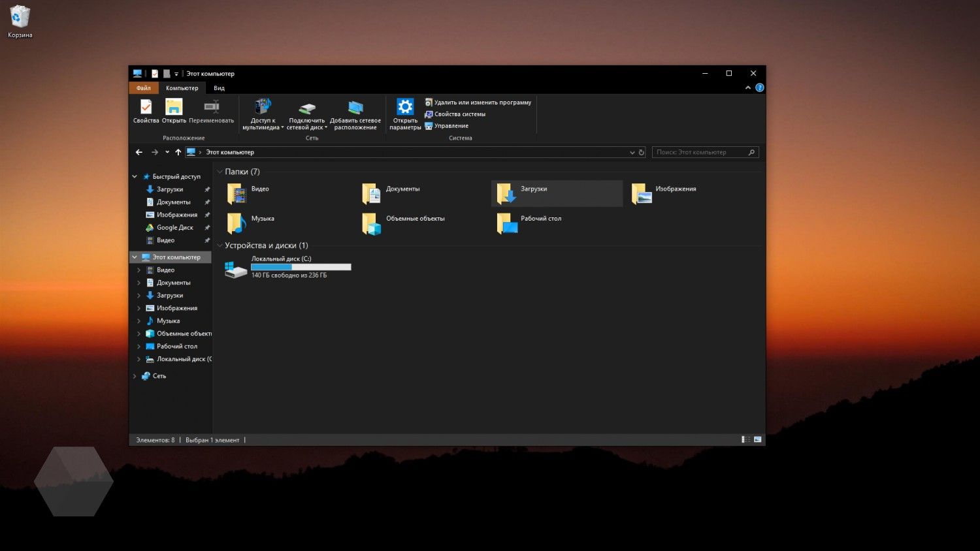Click the disk C usage bar
This screenshot has height=551, width=980.
pos(301,266)
